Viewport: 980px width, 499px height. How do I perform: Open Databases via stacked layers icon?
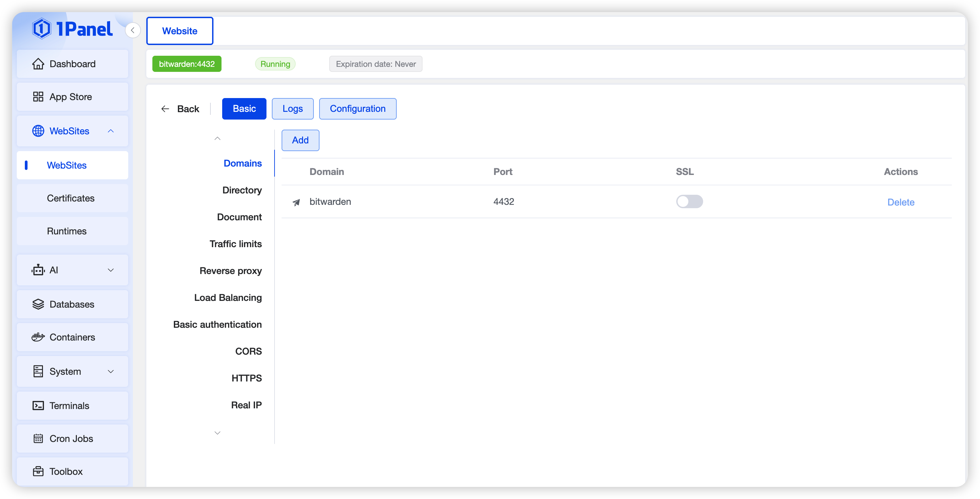coord(38,304)
